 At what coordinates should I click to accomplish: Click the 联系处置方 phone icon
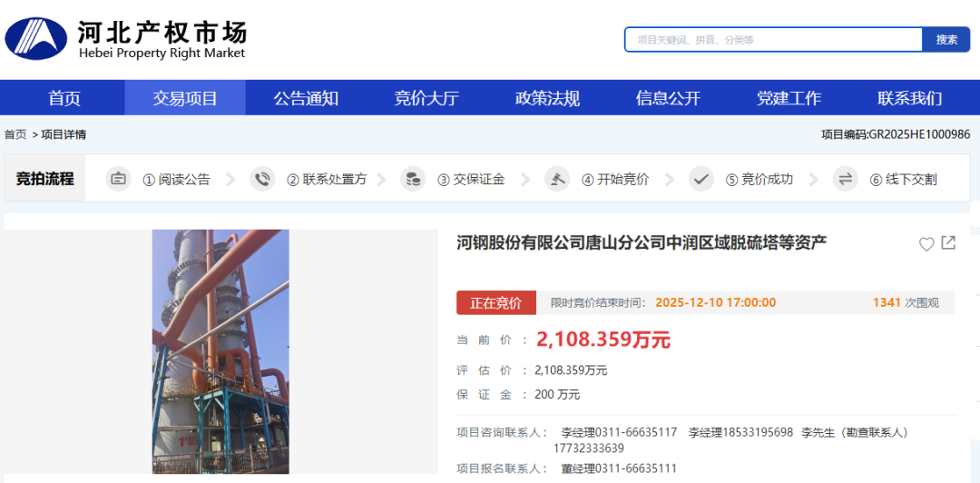(262, 180)
